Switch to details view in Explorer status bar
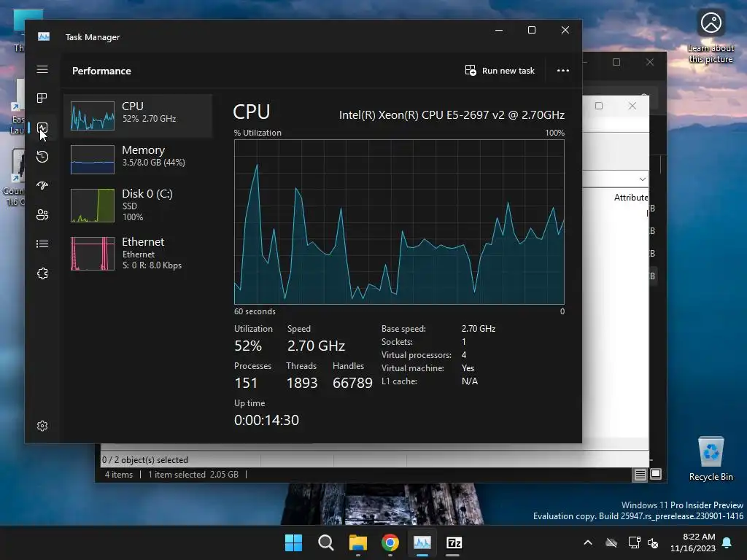This screenshot has width=747, height=560. [x=640, y=474]
